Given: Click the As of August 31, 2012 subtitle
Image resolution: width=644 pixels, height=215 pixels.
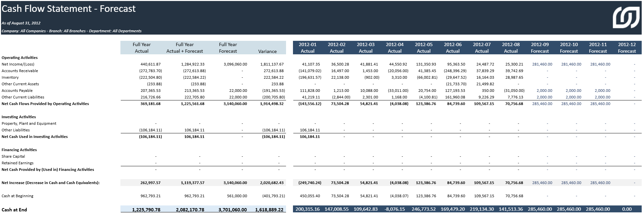Looking at the screenshot, I should pos(21,23).
